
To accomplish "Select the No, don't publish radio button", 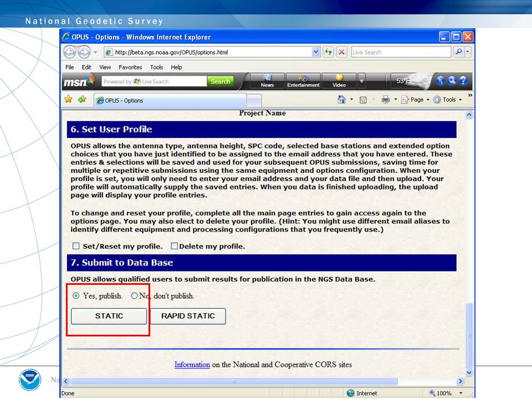I will 134,296.
